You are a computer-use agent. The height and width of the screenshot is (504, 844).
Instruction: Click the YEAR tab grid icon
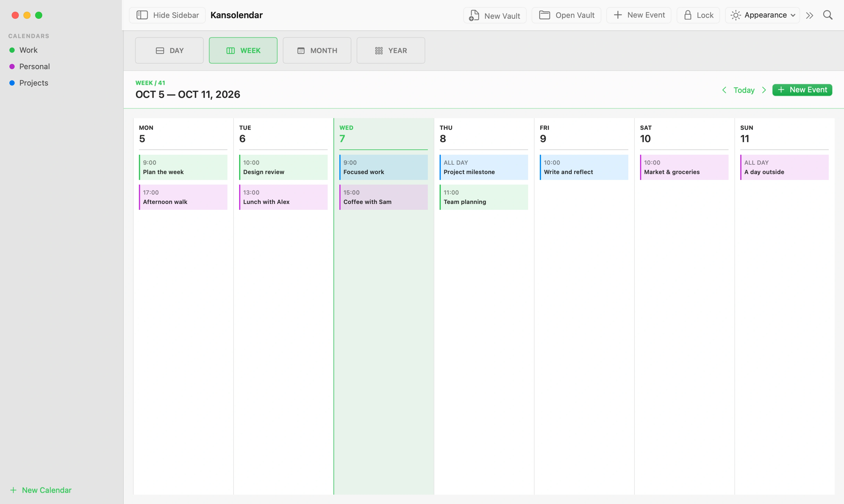379,51
